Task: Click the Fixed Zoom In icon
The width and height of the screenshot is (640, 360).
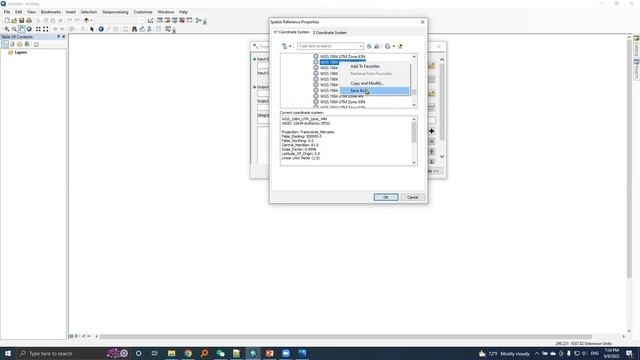Action: click(x=38, y=29)
